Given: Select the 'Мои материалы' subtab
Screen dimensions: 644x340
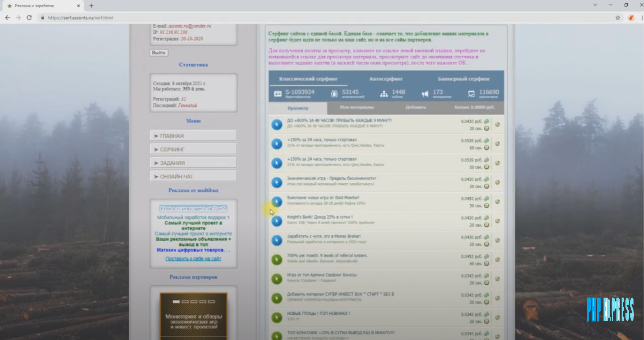Looking at the screenshot, I should pos(357,108).
